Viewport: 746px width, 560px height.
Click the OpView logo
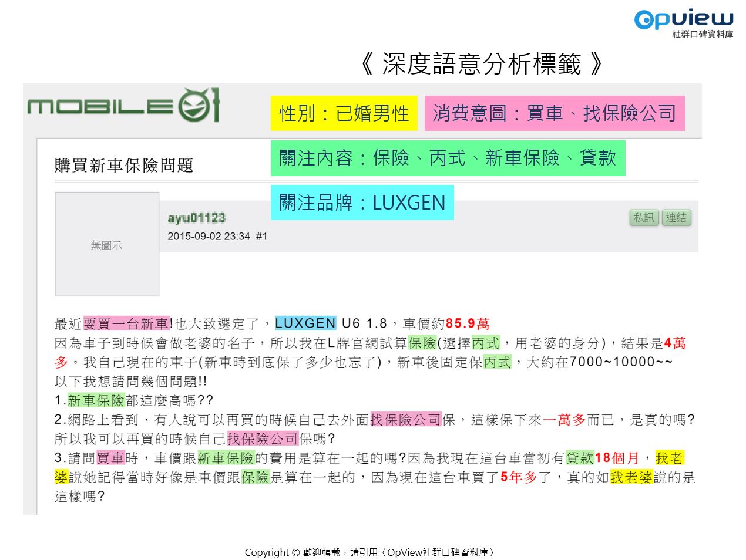click(x=684, y=23)
